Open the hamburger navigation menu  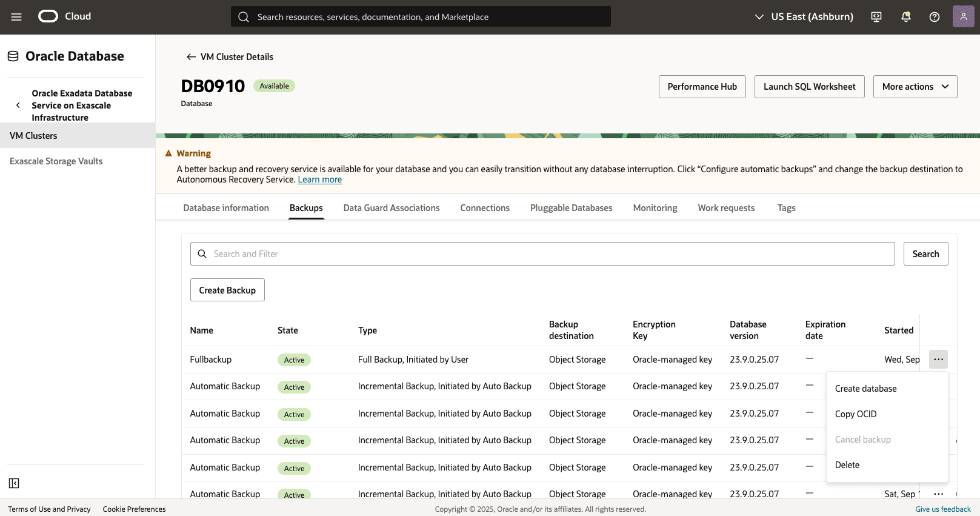(x=16, y=17)
